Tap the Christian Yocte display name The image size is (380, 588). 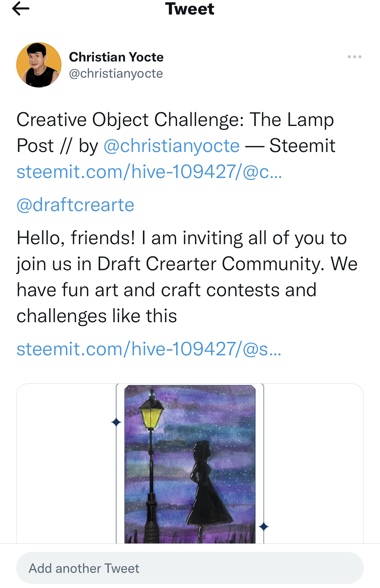[x=116, y=57]
